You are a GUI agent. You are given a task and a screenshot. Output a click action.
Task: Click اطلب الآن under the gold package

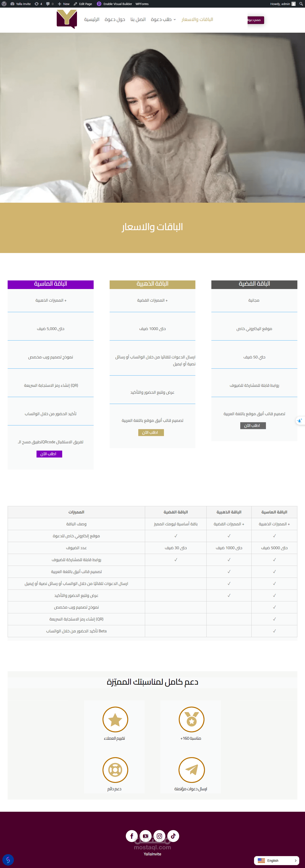[151, 432]
